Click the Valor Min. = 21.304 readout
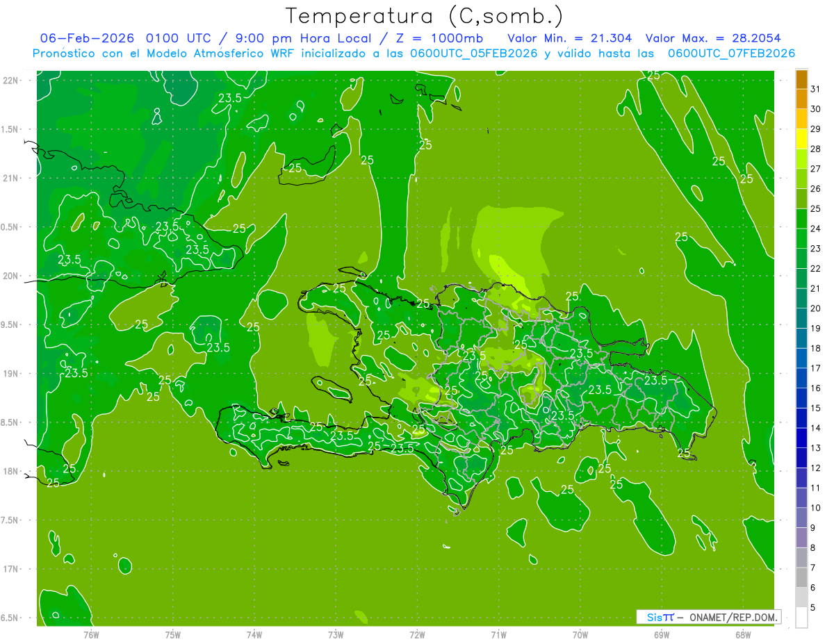Viewport: 834px width, 644px height. click(570, 38)
